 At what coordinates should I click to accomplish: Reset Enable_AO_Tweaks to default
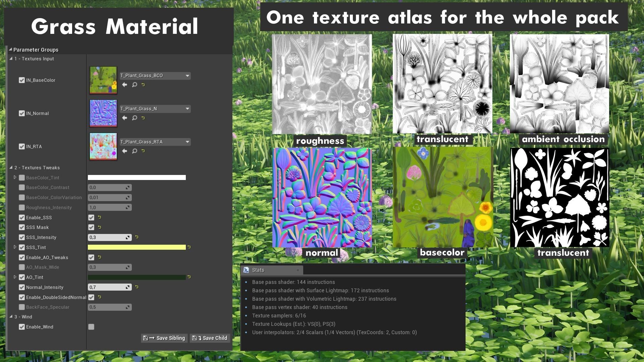click(100, 257)
